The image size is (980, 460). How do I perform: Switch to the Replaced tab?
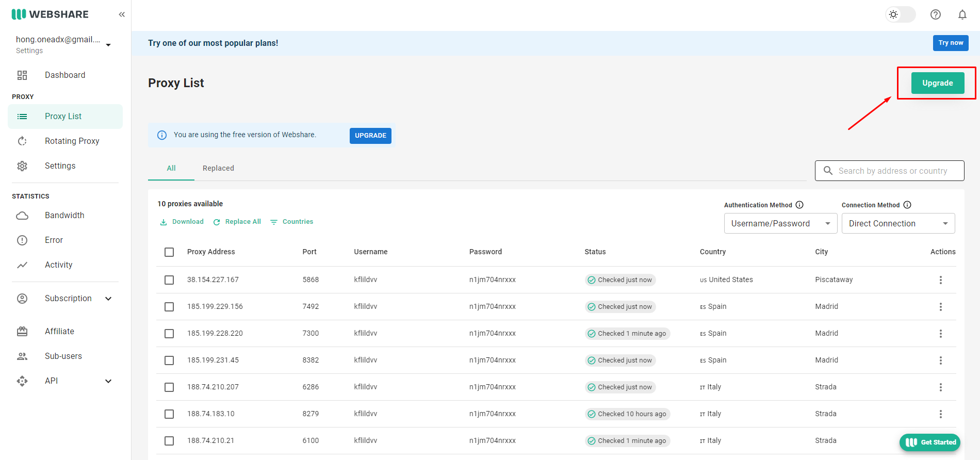(218, 168)
